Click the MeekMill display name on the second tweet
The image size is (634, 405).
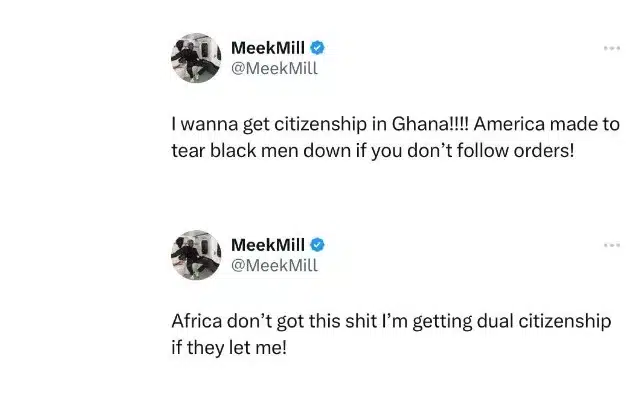[x=268, y=245]
